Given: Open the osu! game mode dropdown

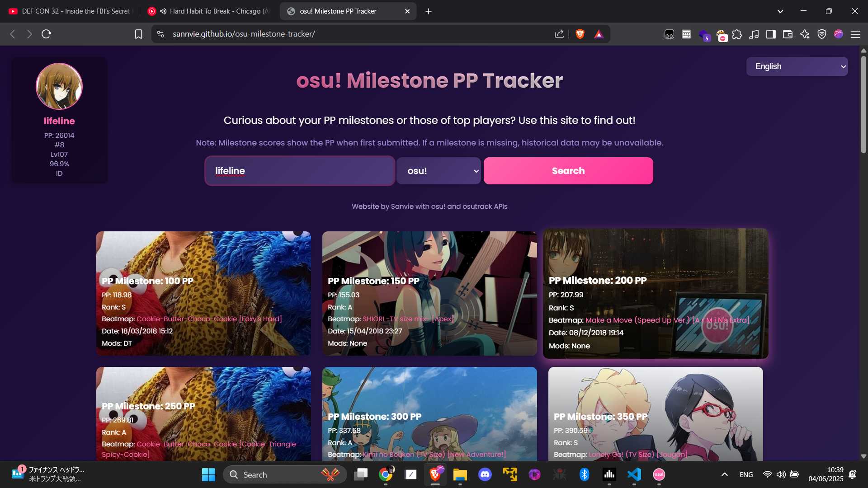Looking at the screenshot, I should pos(439,171).
